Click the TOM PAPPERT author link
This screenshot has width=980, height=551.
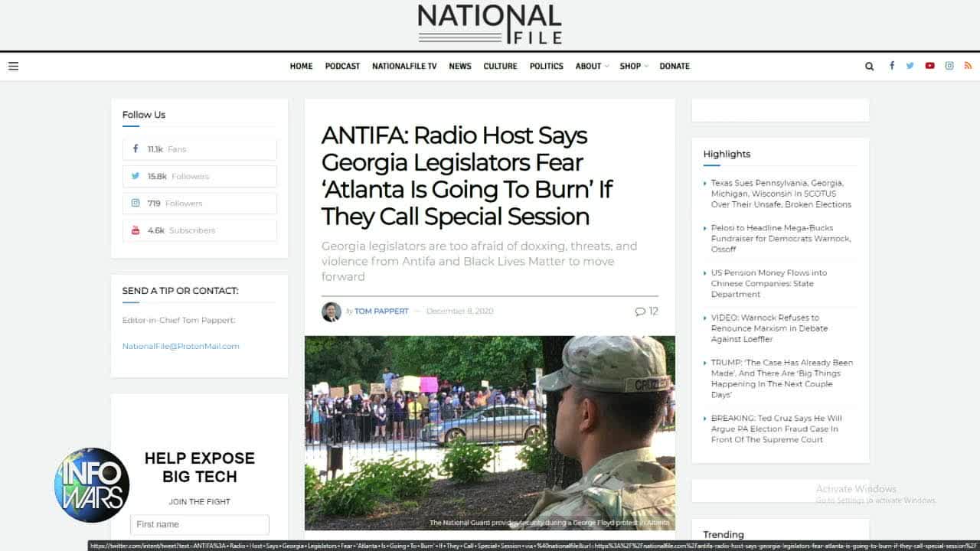381,311
